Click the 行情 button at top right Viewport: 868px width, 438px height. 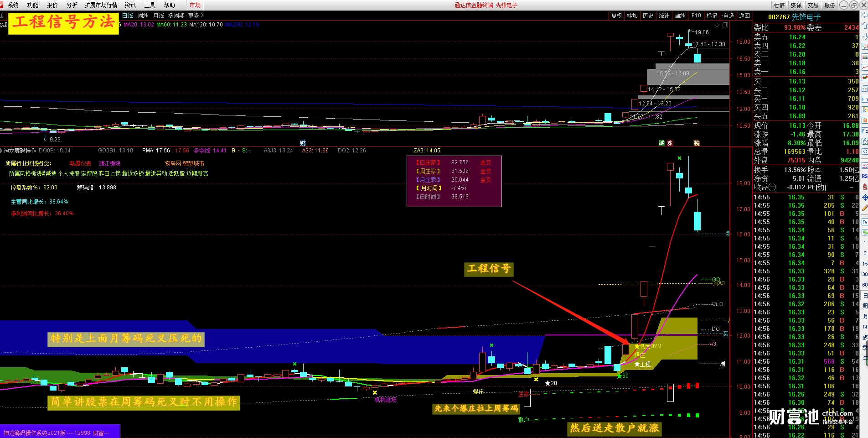pyautogui.click(x=779, y=5)
